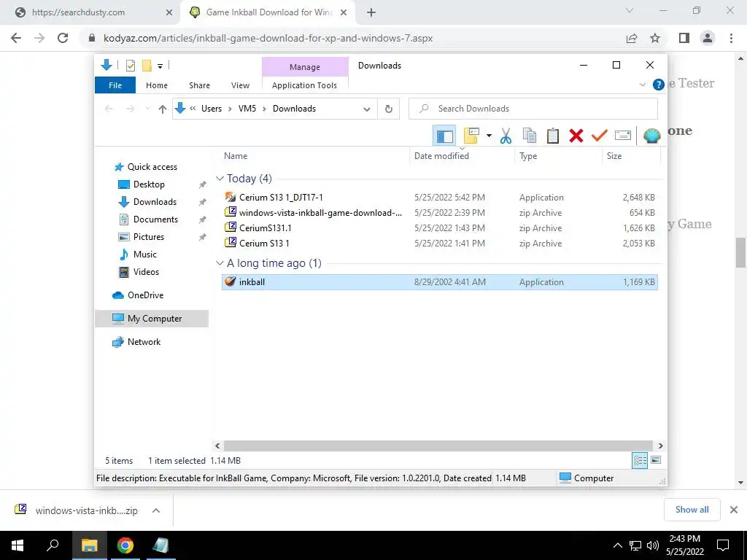Screen dimensions: 747x560
Task: Click the red X Delete icon
Action: pos(576,136)
